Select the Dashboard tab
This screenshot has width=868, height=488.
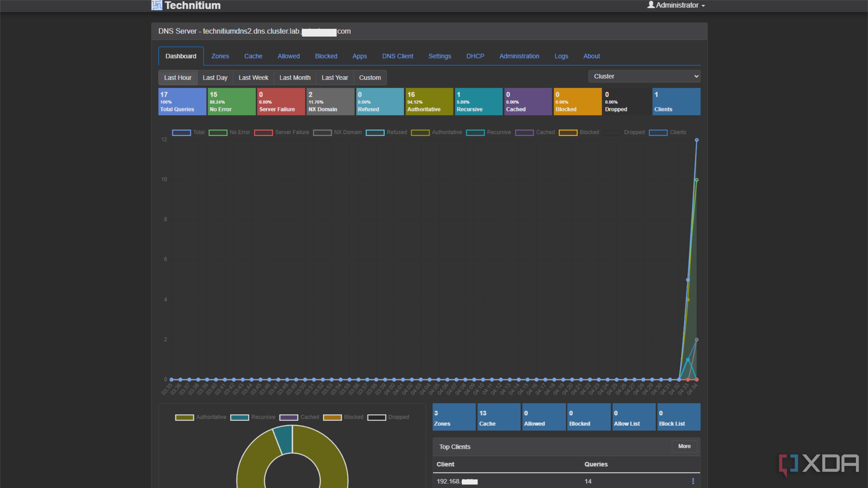pyautogui.click(x=181, y=56)
